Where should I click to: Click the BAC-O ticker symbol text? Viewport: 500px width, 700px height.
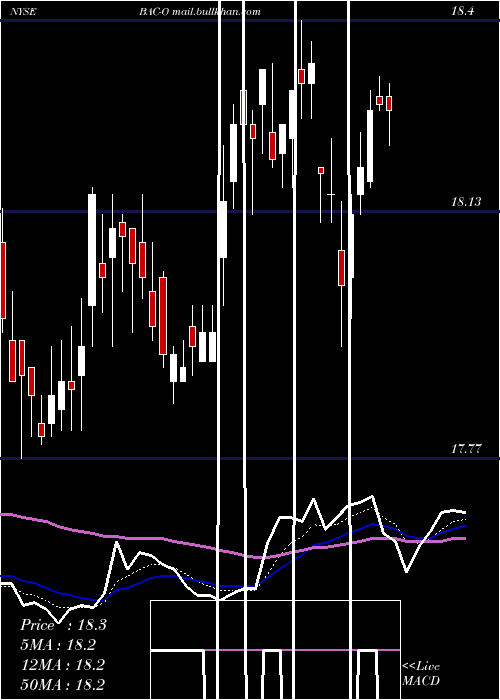[x=154, y=12]
